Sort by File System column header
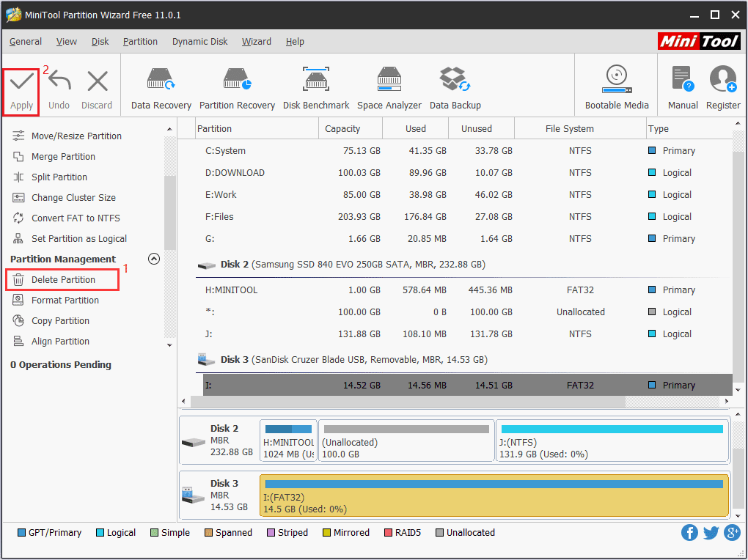Viewport: 748px width, 560px height. pos(580,129)
